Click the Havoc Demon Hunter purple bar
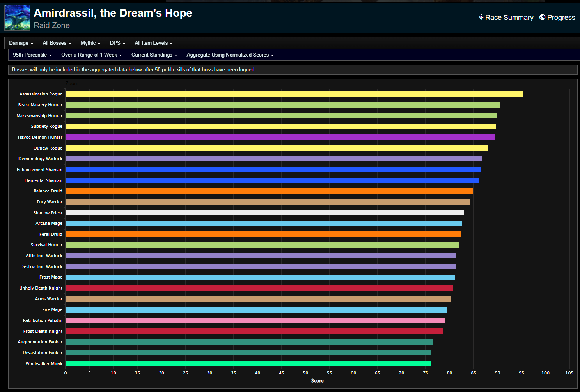Image resolution: width=580 pixels, height=392 pixels. (x=280, y=137)
